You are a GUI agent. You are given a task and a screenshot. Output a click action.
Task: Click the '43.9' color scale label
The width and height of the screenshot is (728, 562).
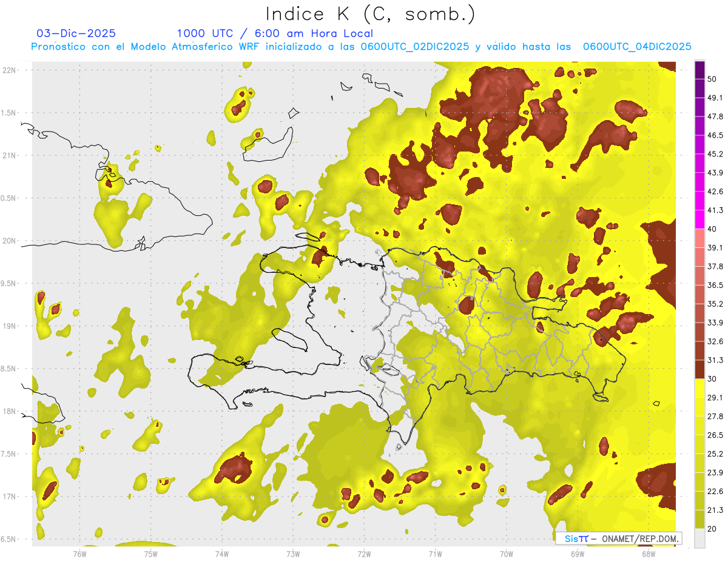pos(715,173)
